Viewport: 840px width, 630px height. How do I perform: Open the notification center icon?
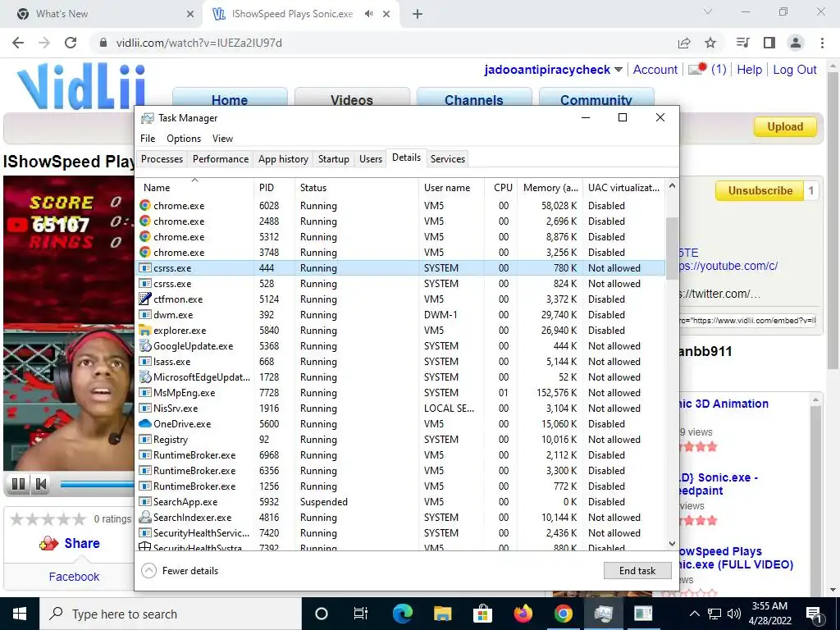813,614
